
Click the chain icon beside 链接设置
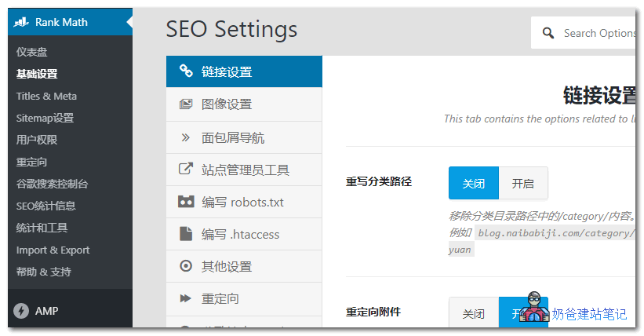186,71
